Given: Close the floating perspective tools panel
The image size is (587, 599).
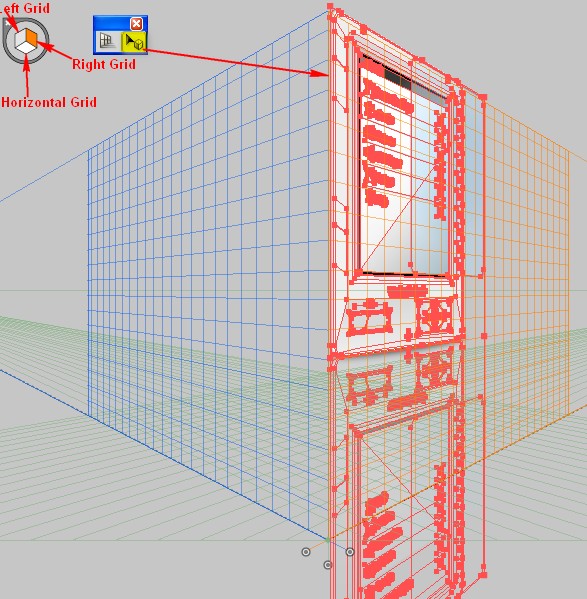Looking at the screenshot, I should (136, 24).
